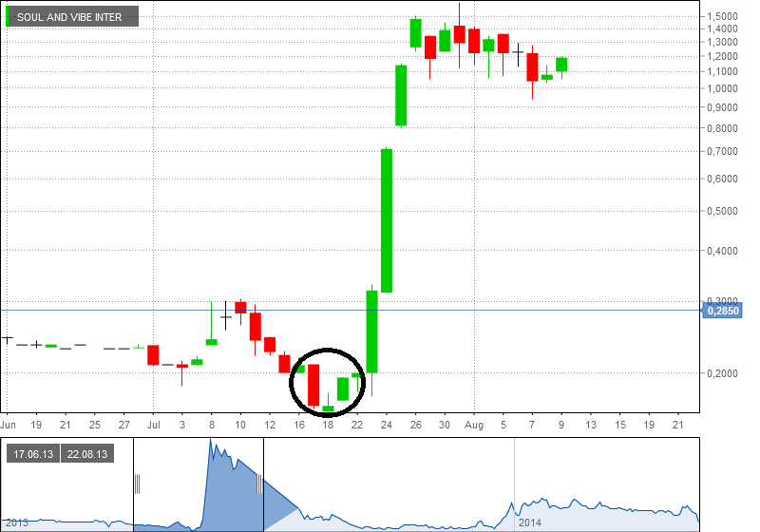760x532 pixels.
Task: Click the SOUL AND VIBE INTER chart label
Action: [72, 16]
